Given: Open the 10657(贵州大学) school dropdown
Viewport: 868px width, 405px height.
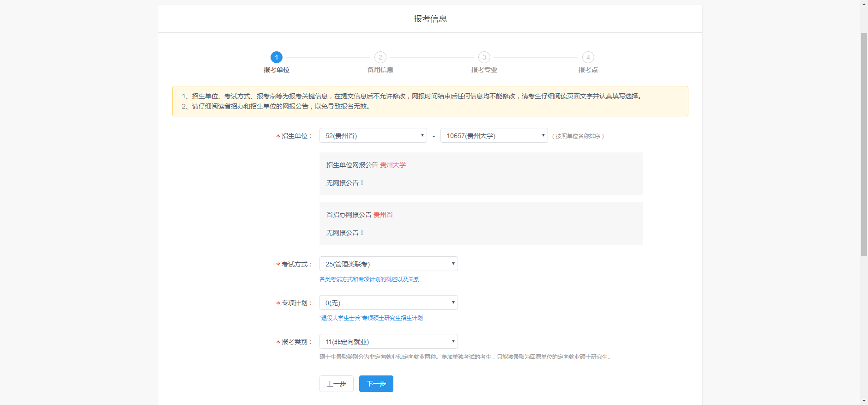Looking at the screenshot, I should tap(494, 136).
